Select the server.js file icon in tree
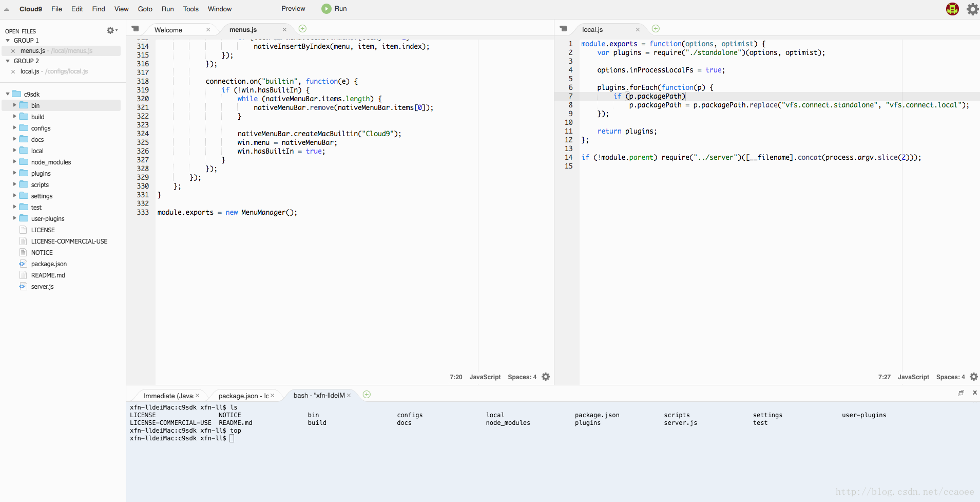The height and width of the screenshot is (502, 980). click(23, 286)
